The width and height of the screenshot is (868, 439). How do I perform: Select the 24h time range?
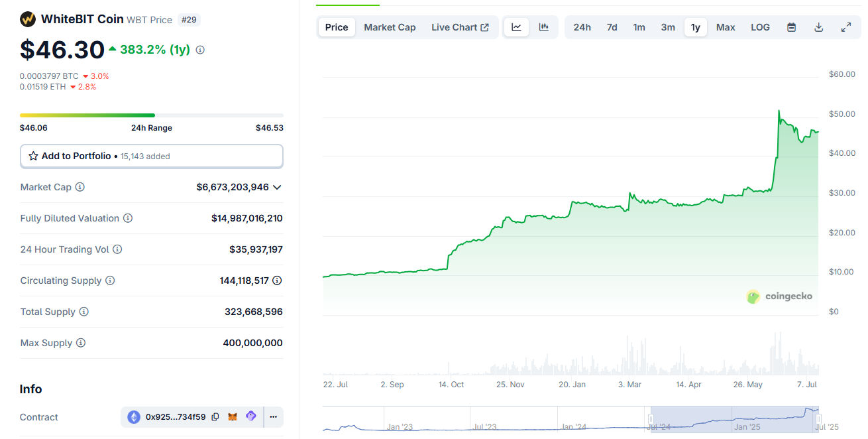(582, 27)
